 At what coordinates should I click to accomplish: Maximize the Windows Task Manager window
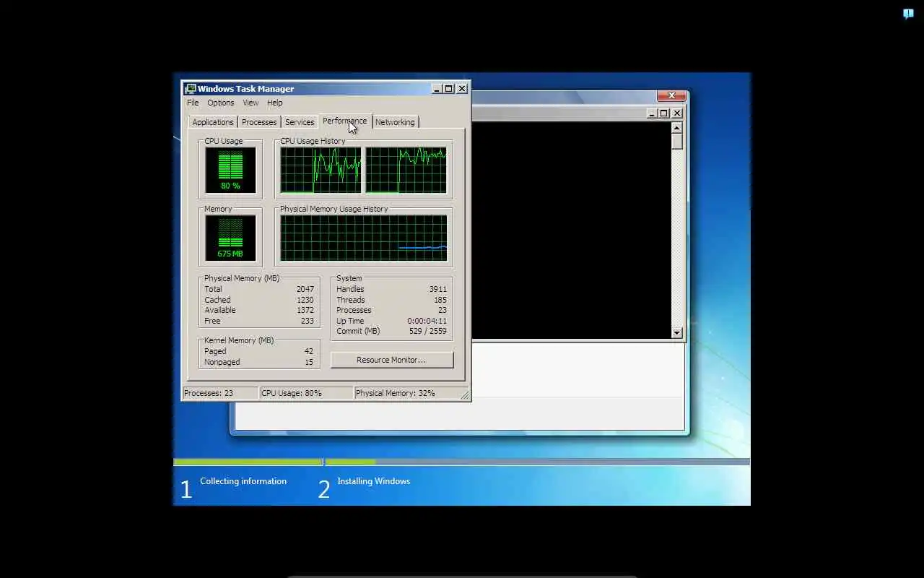(x=449, y=89)
